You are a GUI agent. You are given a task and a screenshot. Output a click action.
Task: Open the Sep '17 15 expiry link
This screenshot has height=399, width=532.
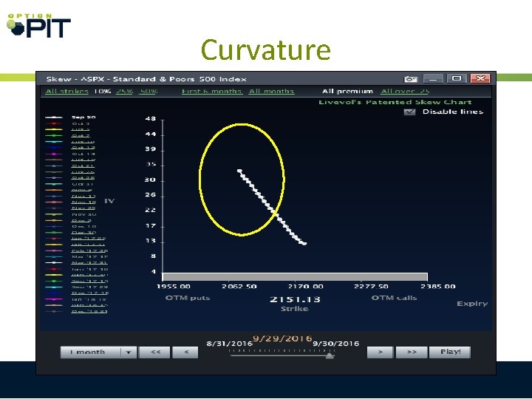click(89, 282)
